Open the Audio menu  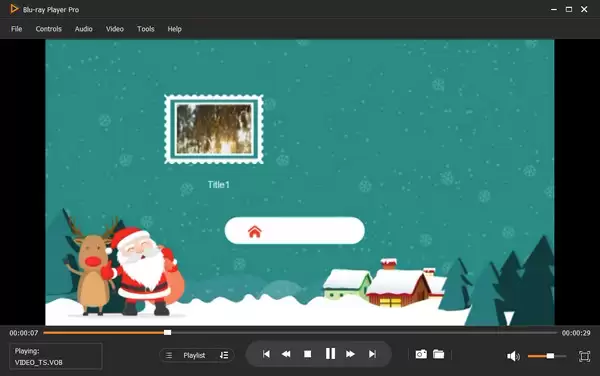(x=83, y=29)
